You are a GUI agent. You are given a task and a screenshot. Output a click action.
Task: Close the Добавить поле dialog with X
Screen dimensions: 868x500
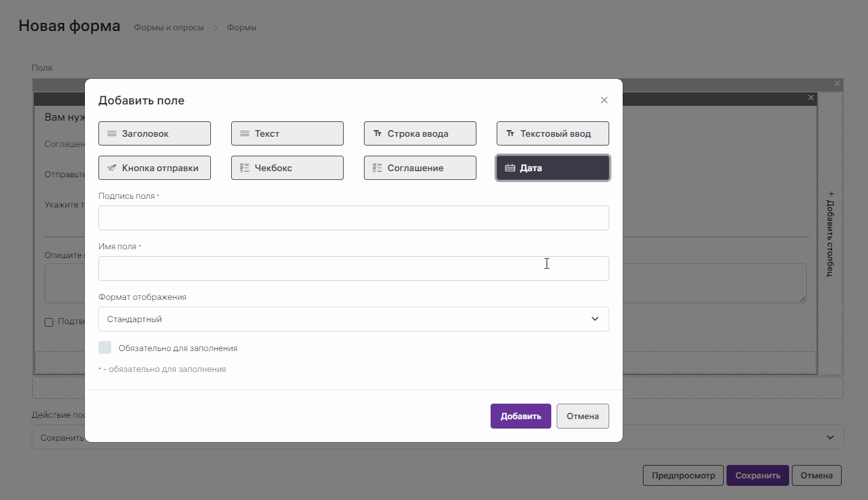604,100
